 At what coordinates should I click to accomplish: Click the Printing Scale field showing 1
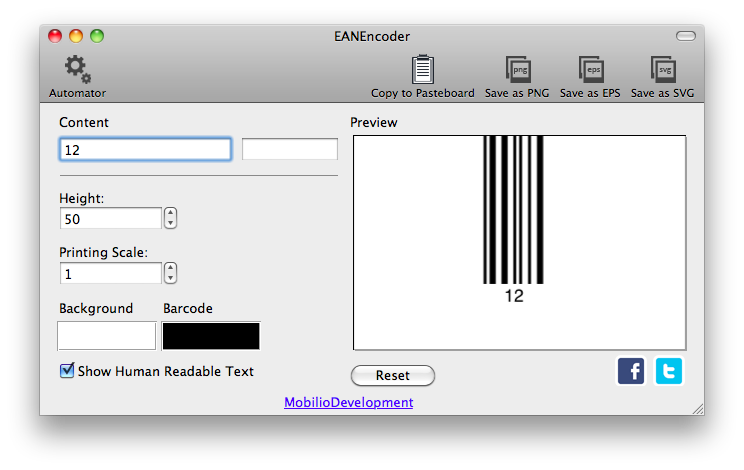(111, 273)
